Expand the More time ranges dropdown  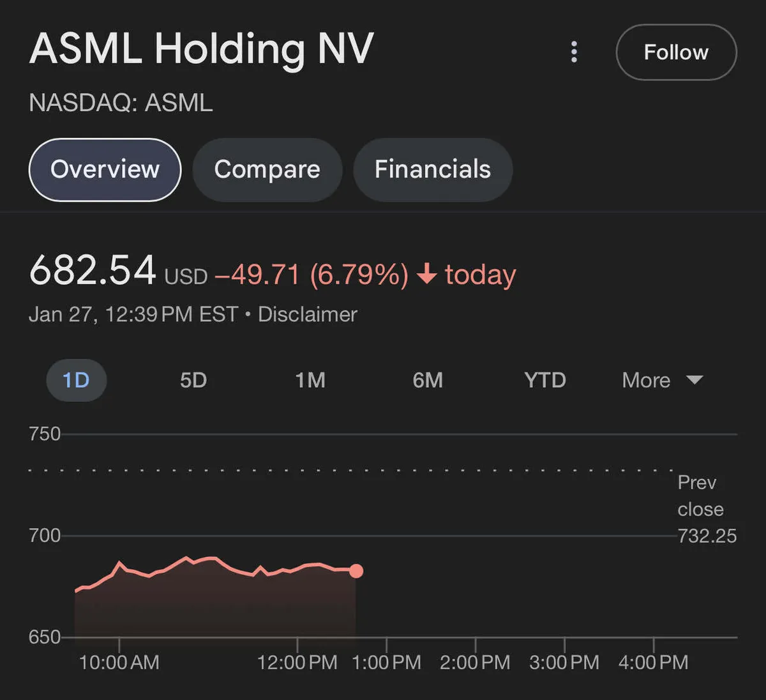[662, 381]
